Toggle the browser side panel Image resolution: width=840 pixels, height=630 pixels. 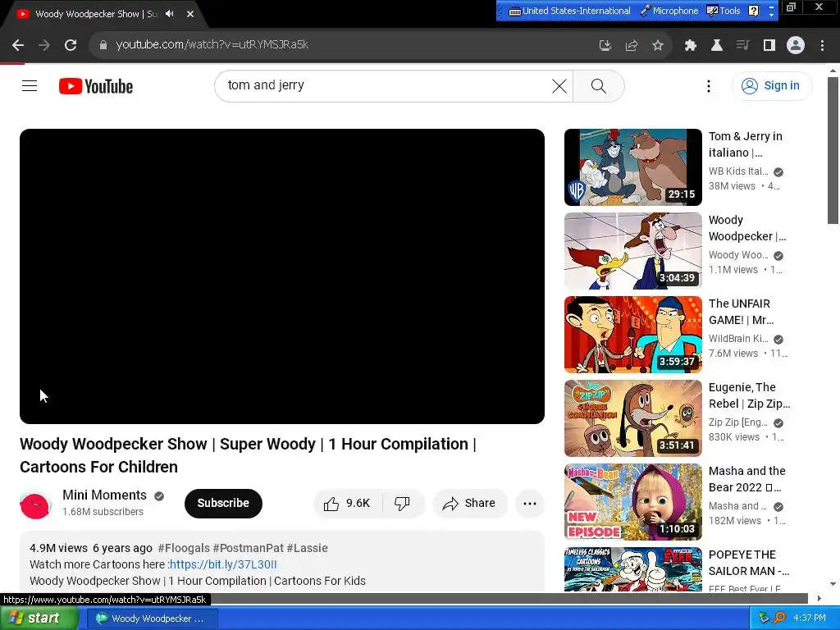coord(769,46)
